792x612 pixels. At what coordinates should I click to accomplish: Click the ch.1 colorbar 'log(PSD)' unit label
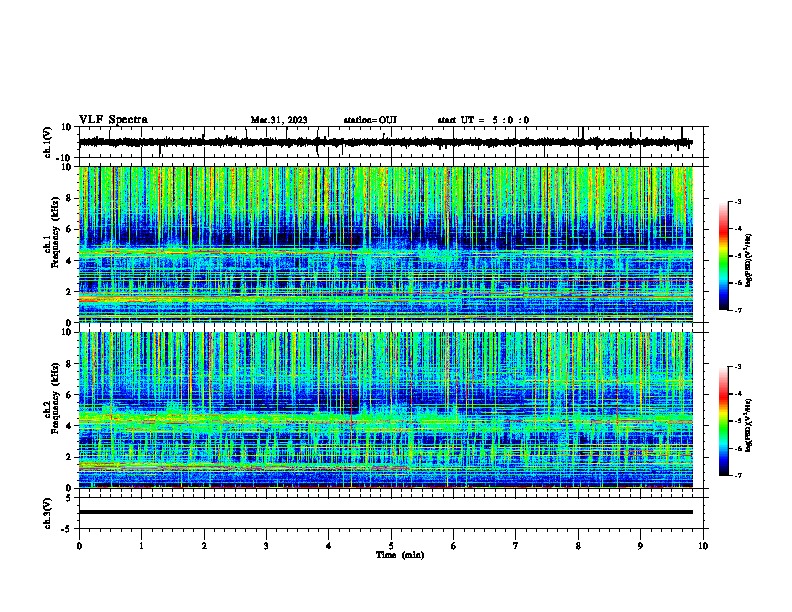749,260
